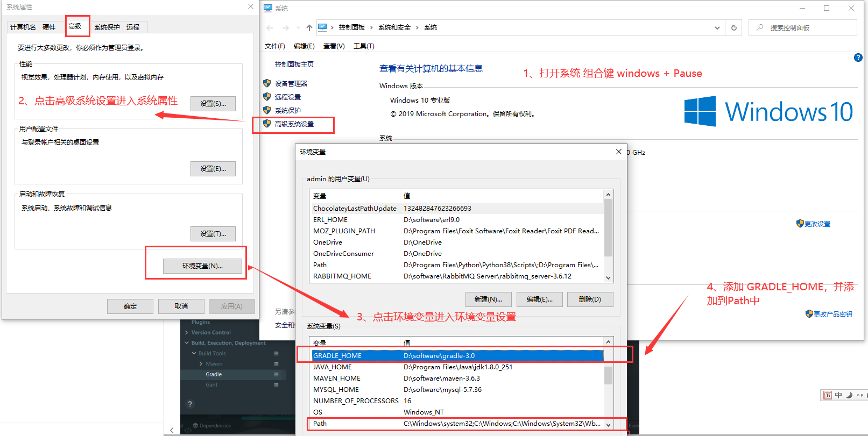Click breadcrumb arrow after 系统和安全
Image resolution: width=868 pixels, height=436 pixels.
417,27
